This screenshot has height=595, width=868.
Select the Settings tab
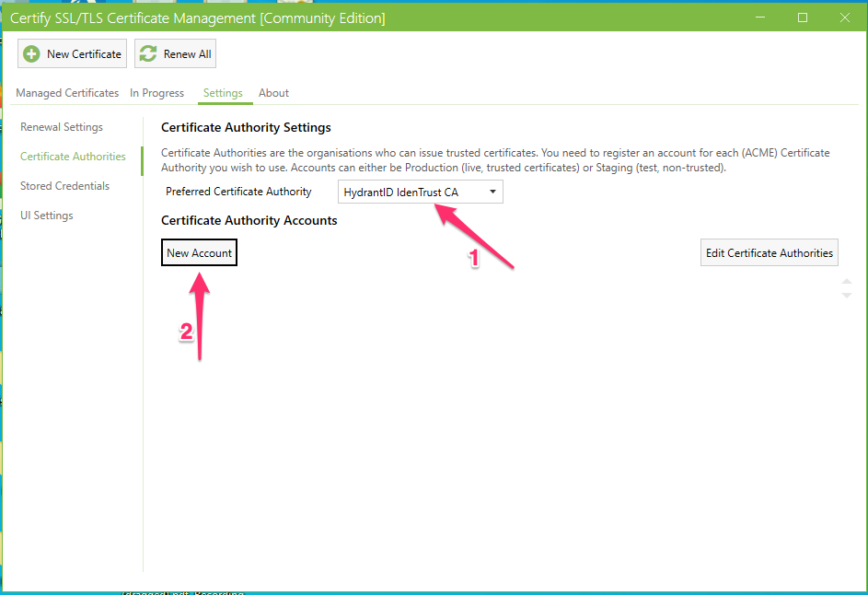tap(223, 93)
